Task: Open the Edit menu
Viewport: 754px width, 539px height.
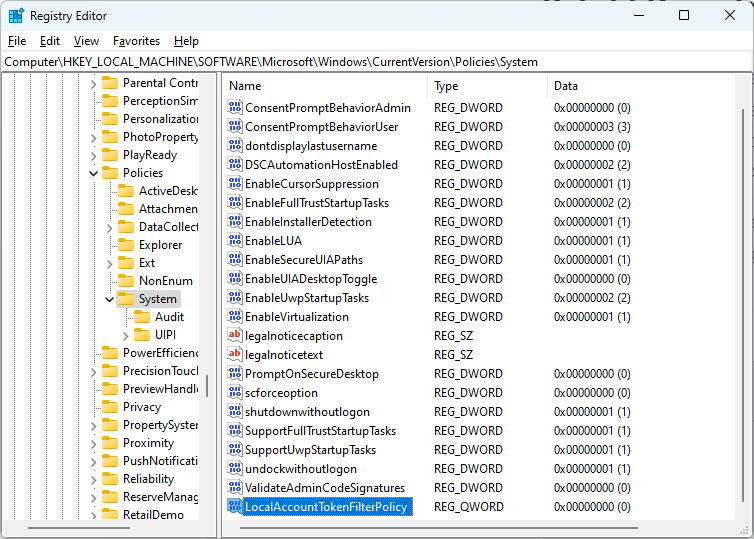Action: [x=50, y=41]
